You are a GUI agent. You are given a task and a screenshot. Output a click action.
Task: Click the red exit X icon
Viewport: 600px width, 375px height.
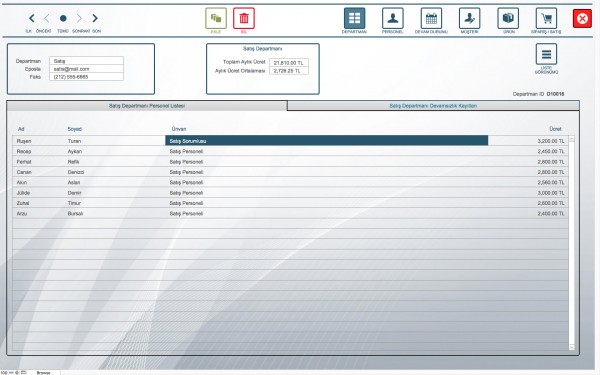click(x=582, y=18)
